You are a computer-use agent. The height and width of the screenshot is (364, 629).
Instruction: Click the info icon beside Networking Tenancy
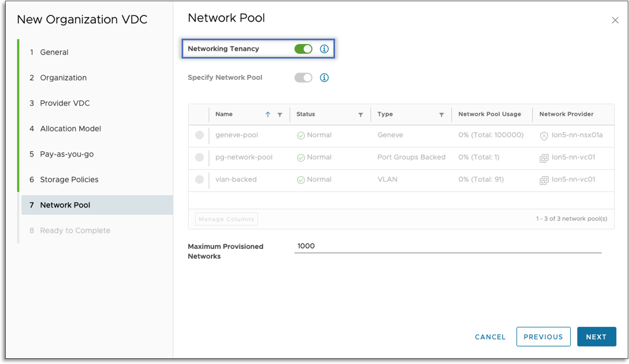[324, 49]
